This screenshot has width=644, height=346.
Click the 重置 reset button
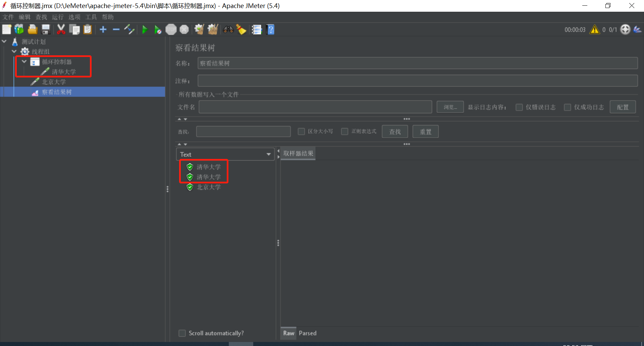tap(426, 132)
